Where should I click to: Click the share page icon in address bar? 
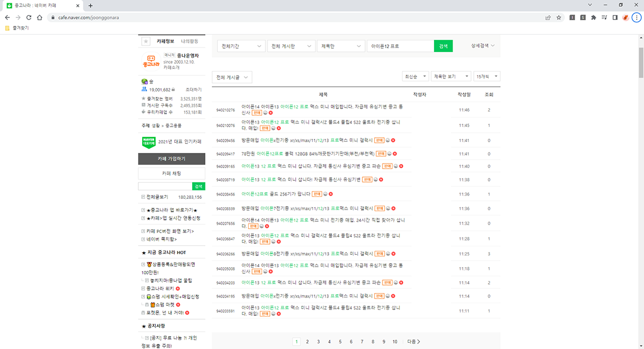tap(548, 18)
